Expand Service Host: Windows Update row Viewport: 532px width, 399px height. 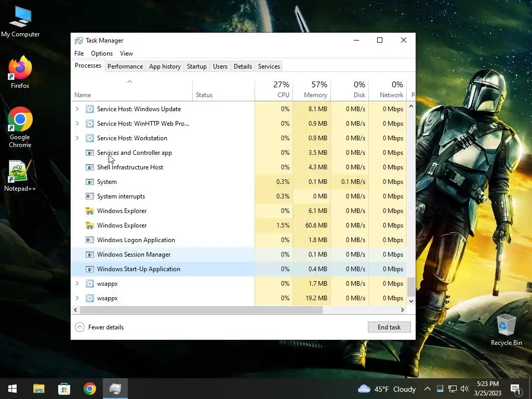coord(77,109)
